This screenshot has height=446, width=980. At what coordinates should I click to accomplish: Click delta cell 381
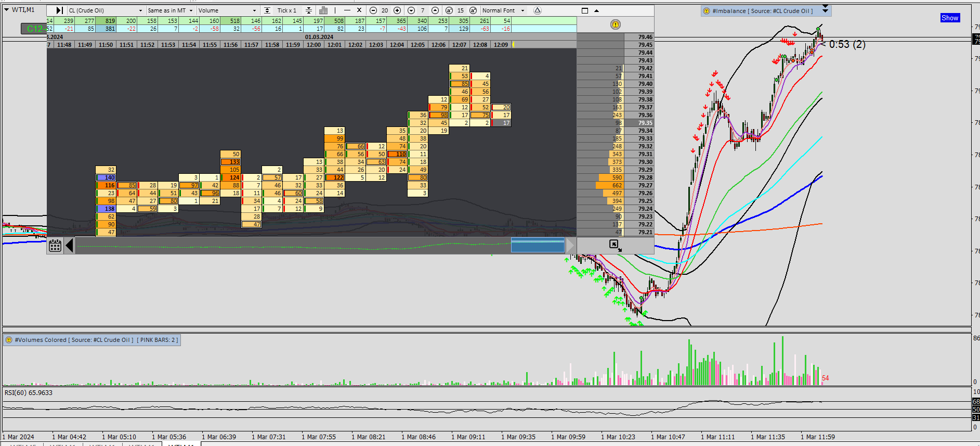click(x=106, y=29)
